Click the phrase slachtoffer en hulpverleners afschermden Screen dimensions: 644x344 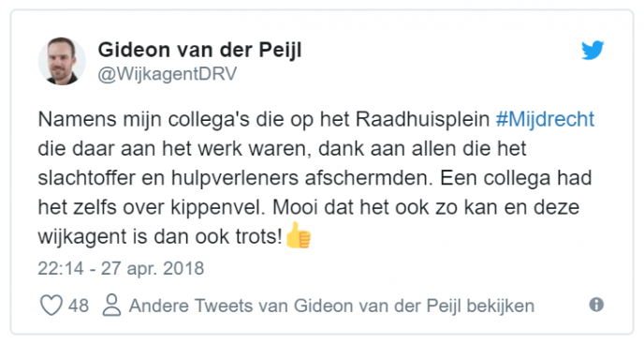[x=235, y=178]
